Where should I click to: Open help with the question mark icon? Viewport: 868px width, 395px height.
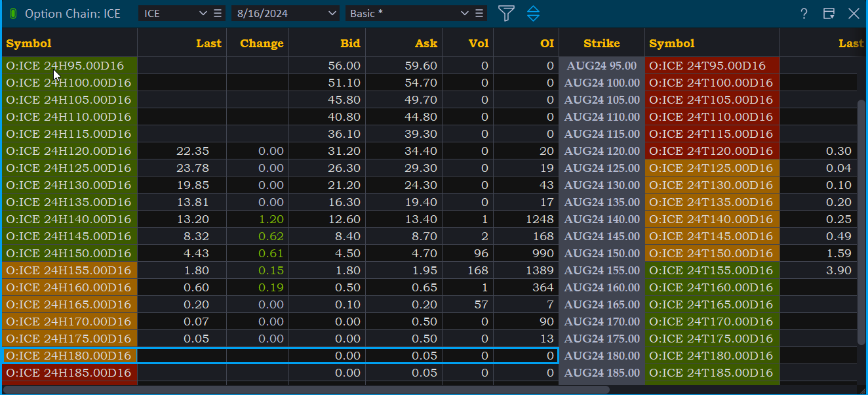(804, 14)
